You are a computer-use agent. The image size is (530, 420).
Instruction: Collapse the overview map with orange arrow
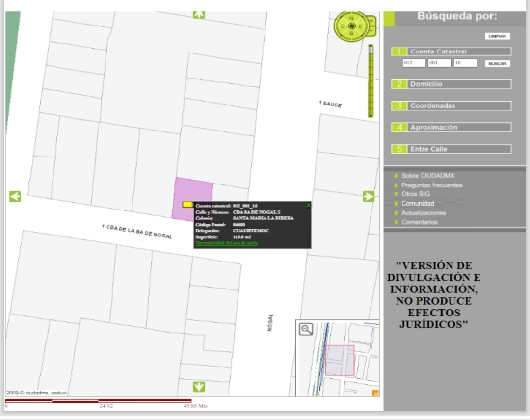tap(375, 393)
